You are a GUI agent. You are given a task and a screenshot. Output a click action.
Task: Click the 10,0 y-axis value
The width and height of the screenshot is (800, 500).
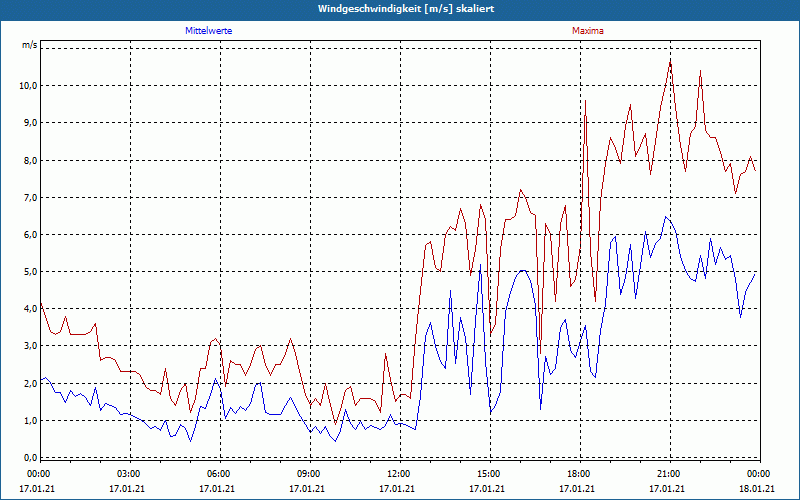(x=28, y=85)
